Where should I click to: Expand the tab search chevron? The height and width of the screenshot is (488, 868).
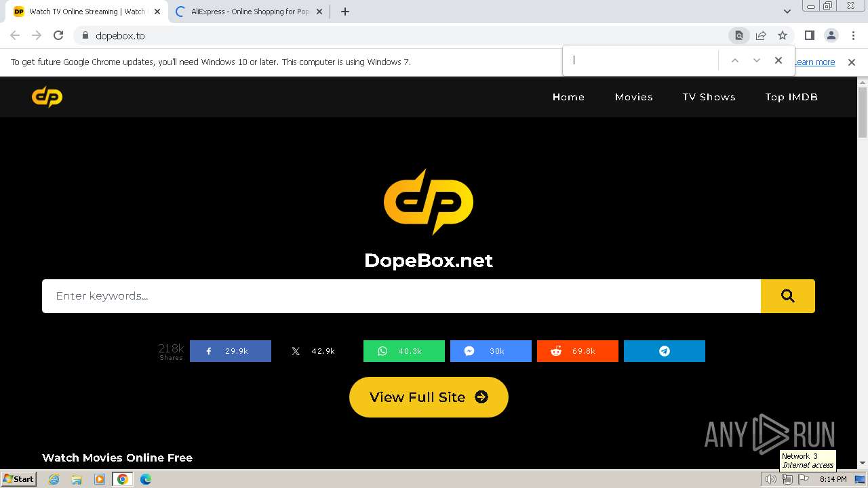point(787,12)
